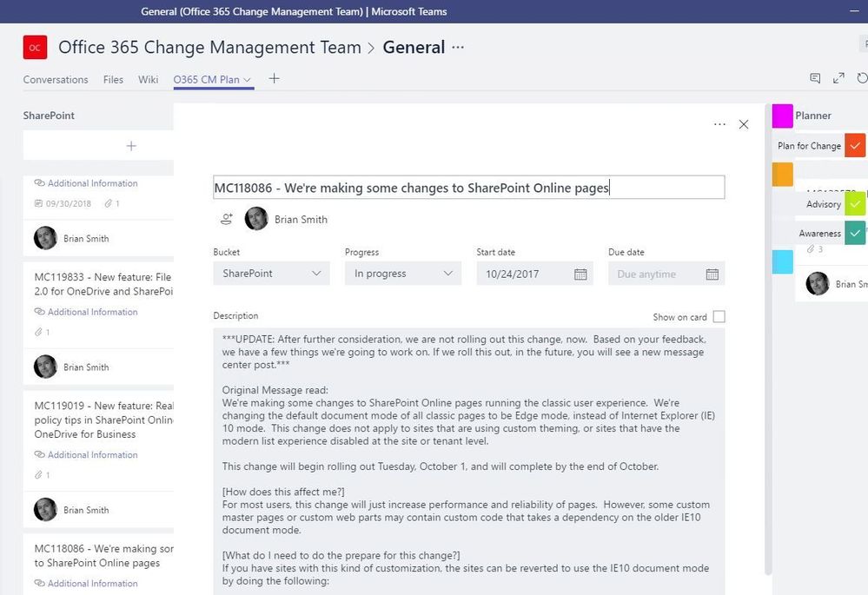Click Brian Smith's avatar in the Planner column
Image resolution: width=868 pixels, height=595 pixels.
818,283
